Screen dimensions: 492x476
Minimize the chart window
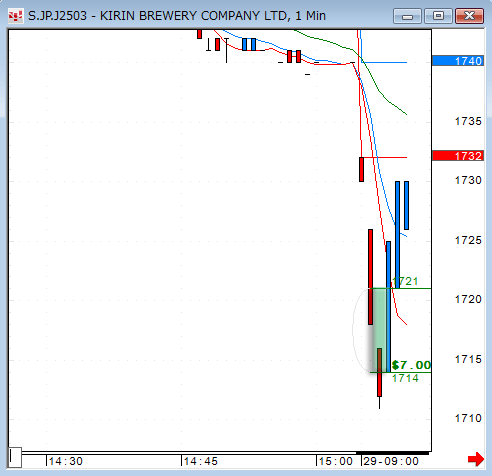[x=407, y=16]
